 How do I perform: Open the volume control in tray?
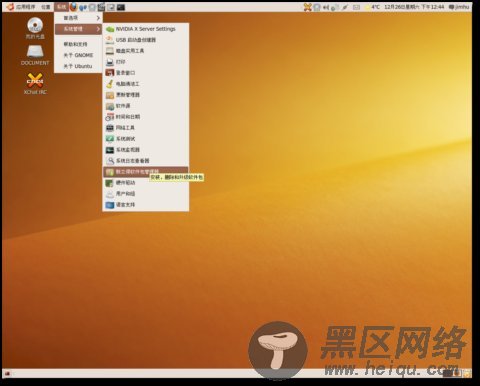coord(326,7)
